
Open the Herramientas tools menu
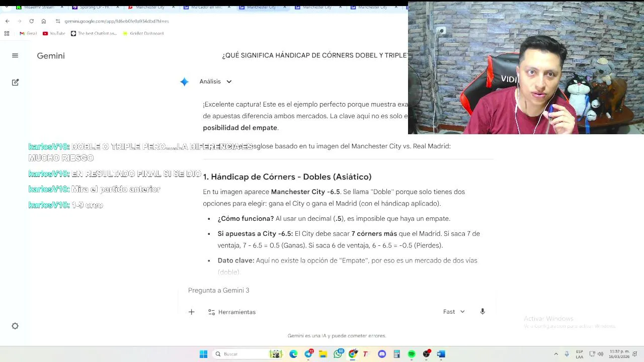click(232, 312)
